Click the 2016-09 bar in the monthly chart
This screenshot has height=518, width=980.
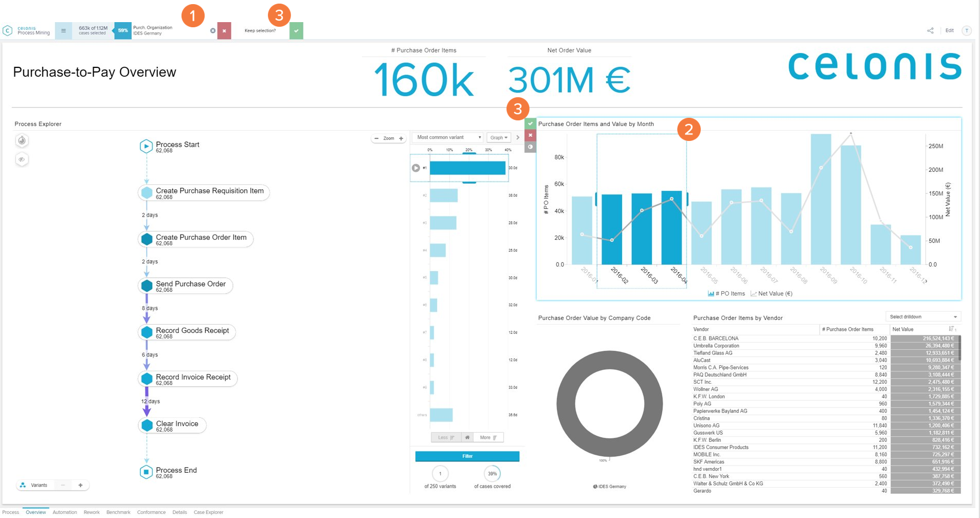(821, 199)
